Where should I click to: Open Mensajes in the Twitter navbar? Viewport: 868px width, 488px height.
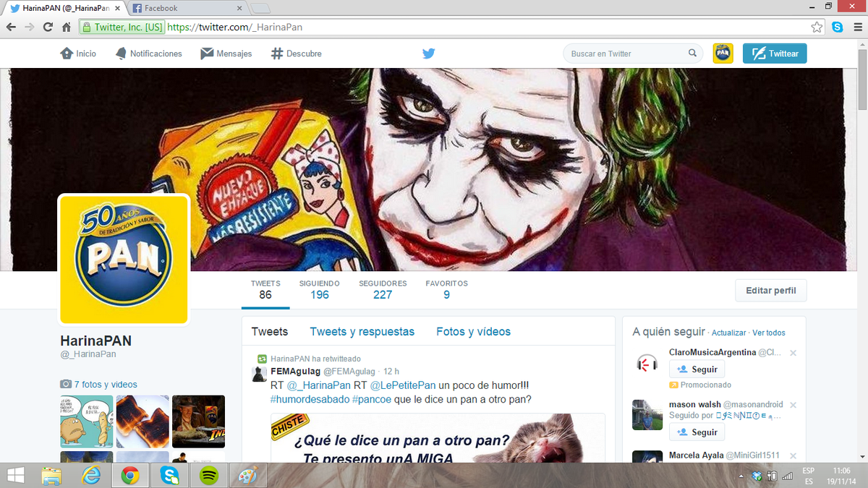point(226,53)
